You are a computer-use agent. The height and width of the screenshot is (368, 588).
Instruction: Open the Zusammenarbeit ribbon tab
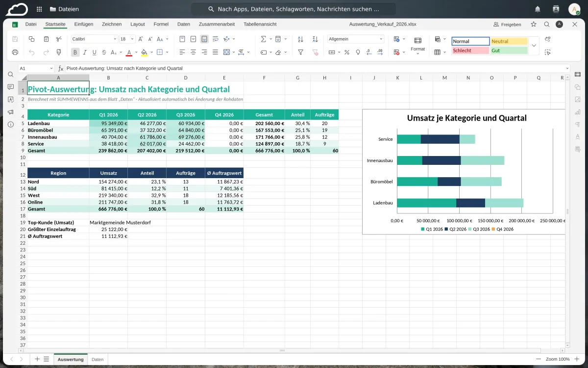pyautogui.click(x=217, y=24)
